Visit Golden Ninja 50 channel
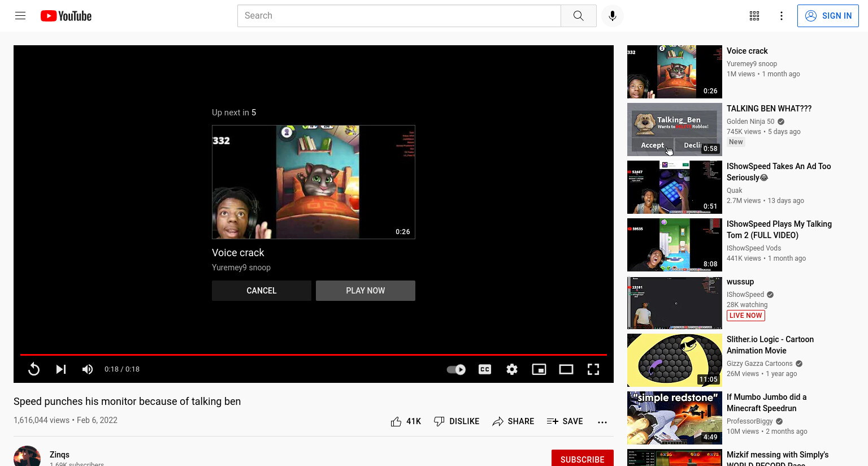This screenshot has height=466, width=868. point(750,122)
